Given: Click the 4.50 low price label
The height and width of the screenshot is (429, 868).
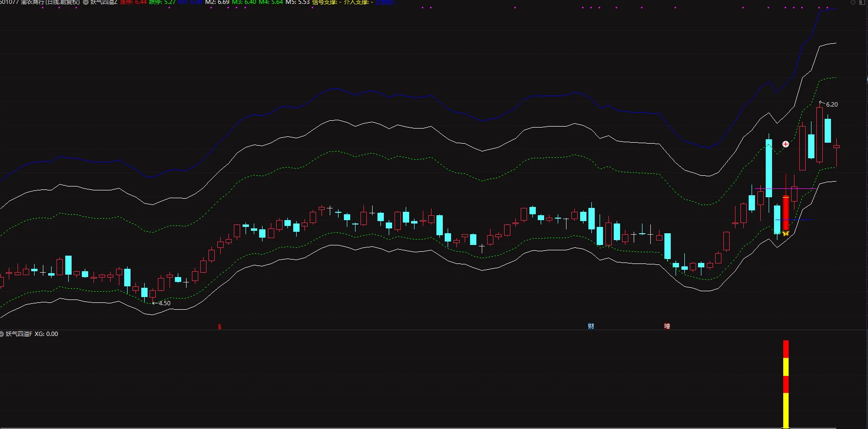Looking at the screenshot, I should pyautogui.click(x=165, y=303).
